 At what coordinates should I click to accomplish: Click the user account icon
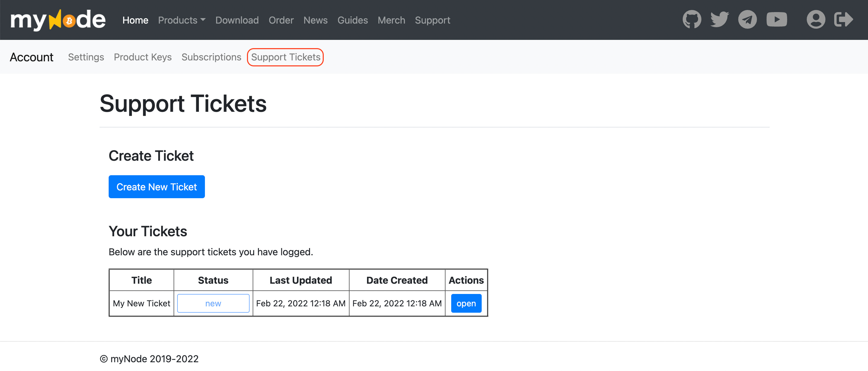[x=816, y=19]
